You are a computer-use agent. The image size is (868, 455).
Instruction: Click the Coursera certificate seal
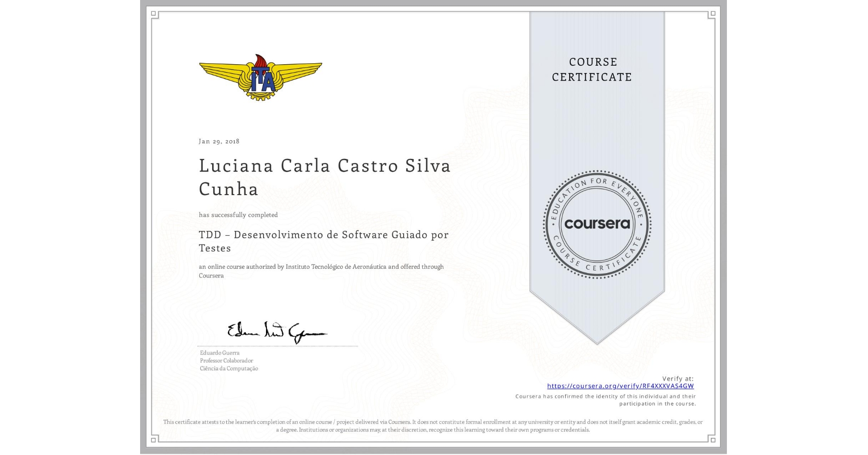pos(597,225)
